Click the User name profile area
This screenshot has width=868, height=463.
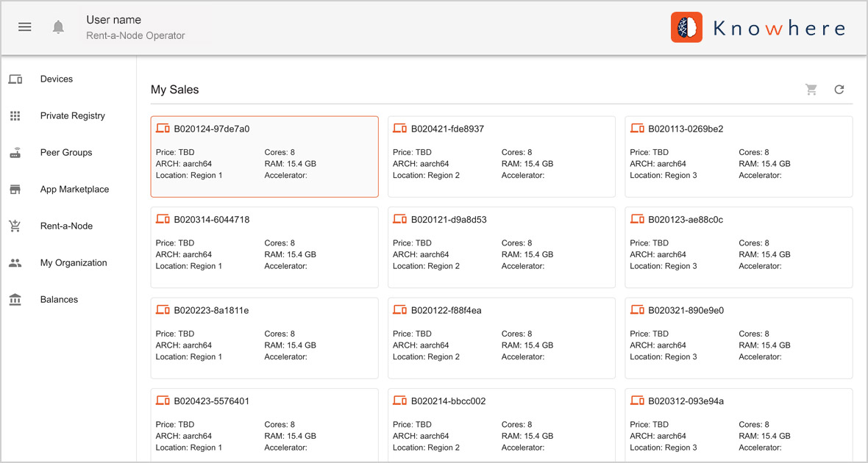[135, 26]
